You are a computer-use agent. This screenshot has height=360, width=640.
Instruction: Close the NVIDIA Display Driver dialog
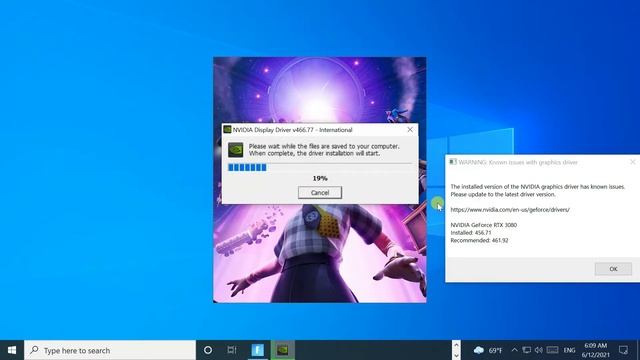410,129
